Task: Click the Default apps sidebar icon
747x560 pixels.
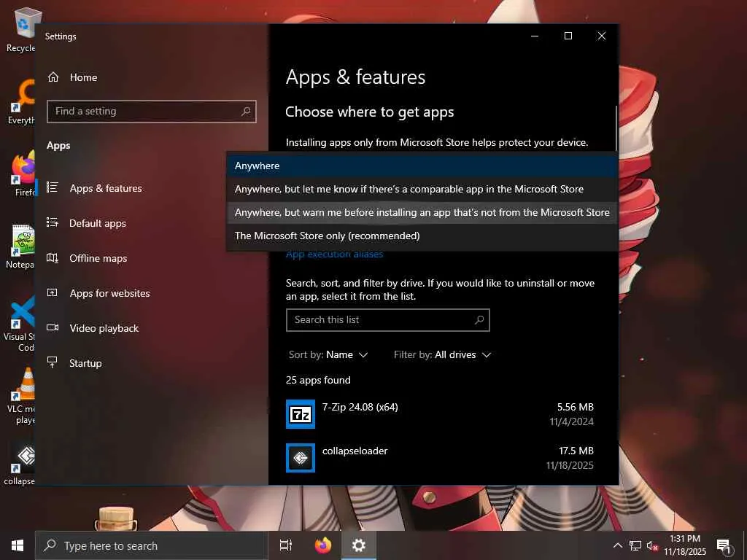Action: coord(53,222)
